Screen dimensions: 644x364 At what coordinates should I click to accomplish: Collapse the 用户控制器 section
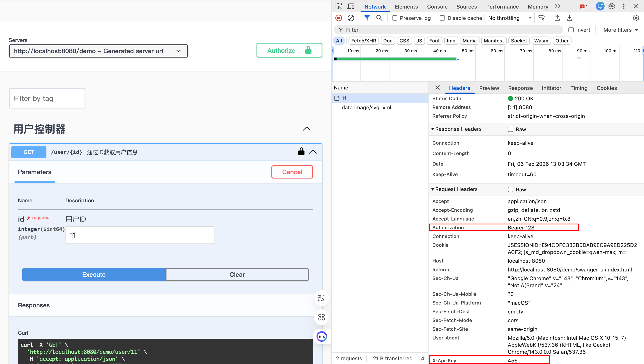307,129
